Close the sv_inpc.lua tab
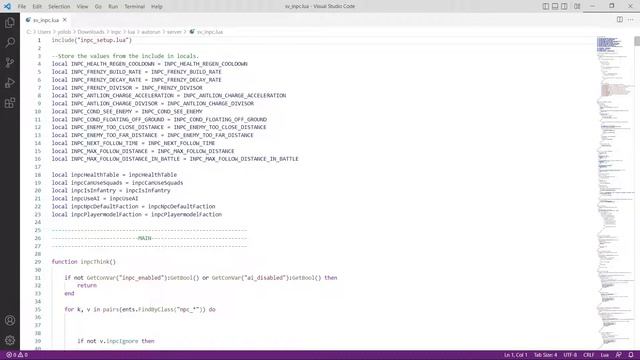 pos(64,20)
